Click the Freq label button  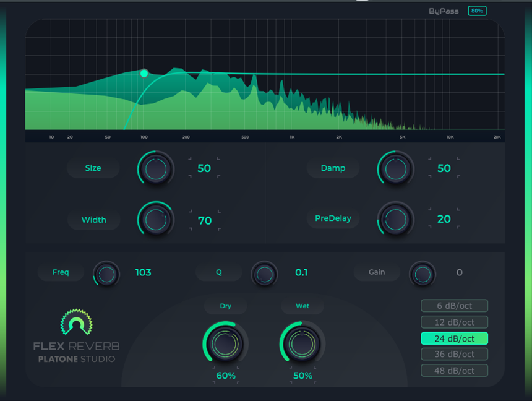tap(61, 272)
